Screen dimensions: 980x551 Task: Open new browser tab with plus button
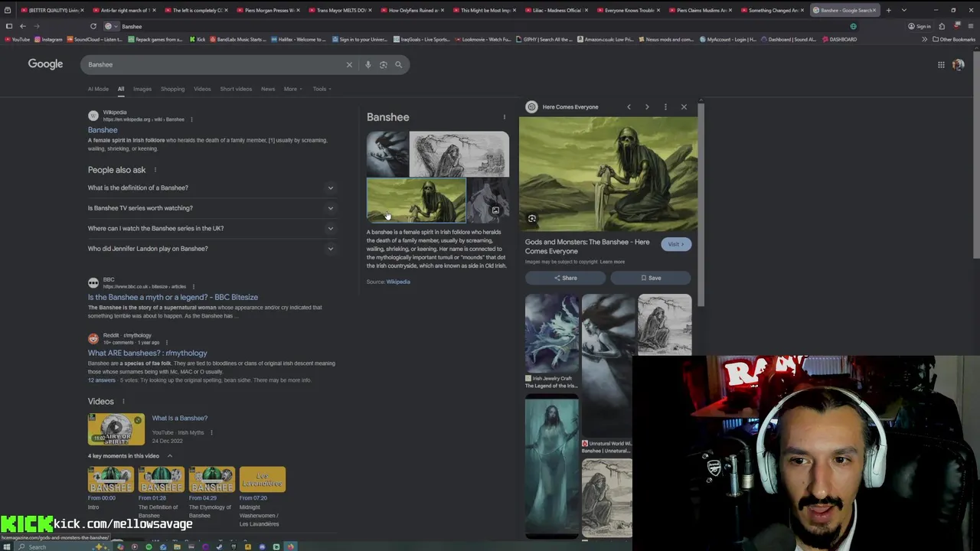pyautogui.click(x=888, y=10)
